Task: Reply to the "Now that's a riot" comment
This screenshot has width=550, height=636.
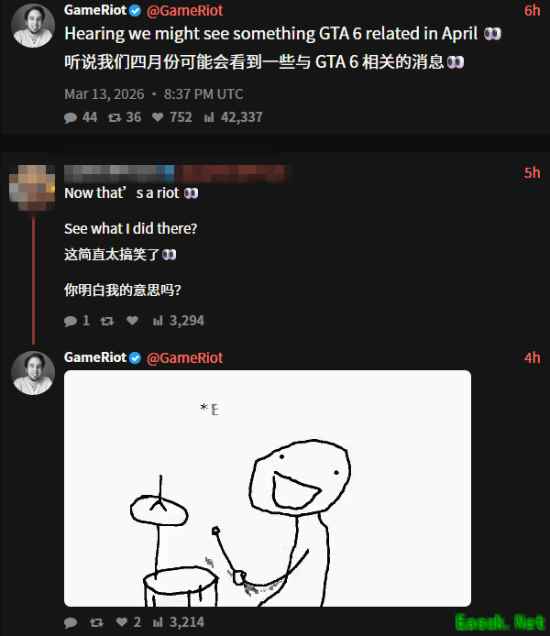Action: [71, 321]
